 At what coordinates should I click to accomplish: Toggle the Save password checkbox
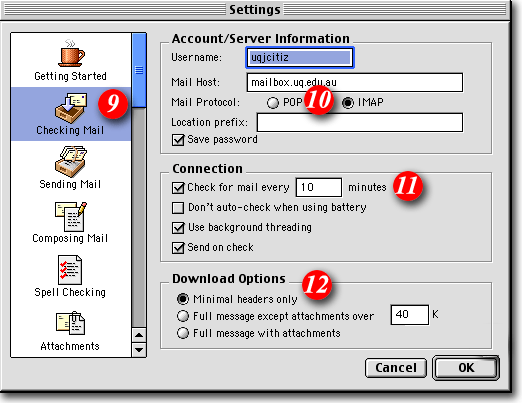[178, 140]
